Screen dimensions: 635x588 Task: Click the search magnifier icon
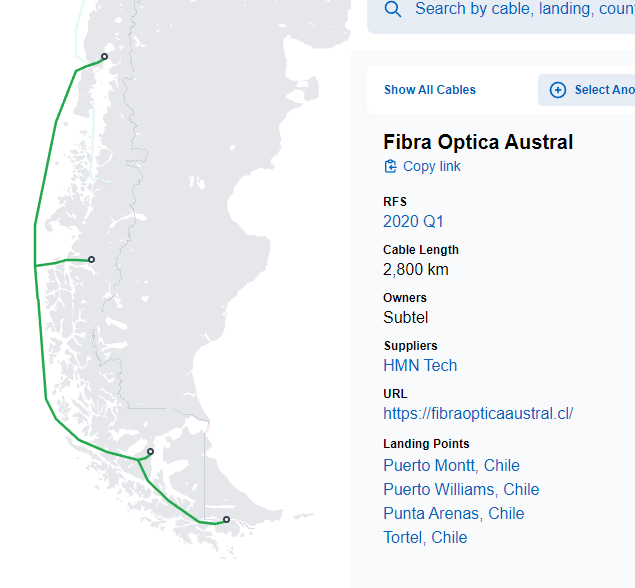click(393, 9)
